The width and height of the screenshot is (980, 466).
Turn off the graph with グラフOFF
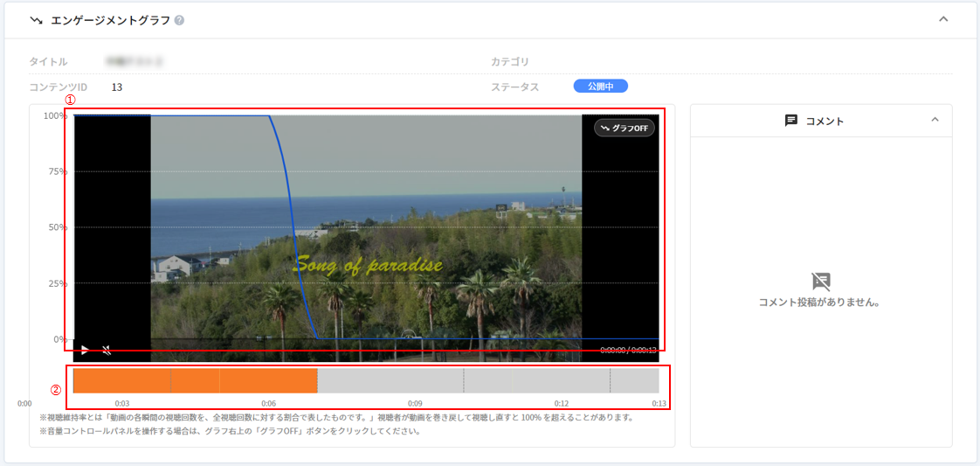625,129
